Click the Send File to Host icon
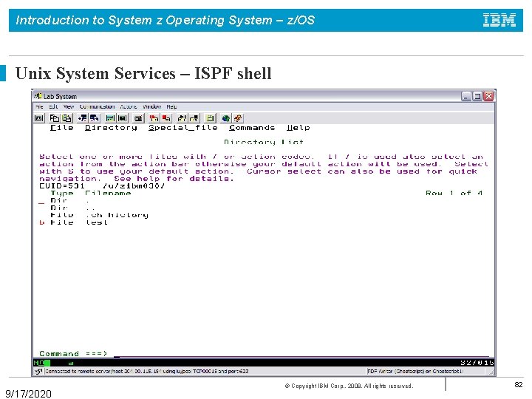 (x=83, y=118)
